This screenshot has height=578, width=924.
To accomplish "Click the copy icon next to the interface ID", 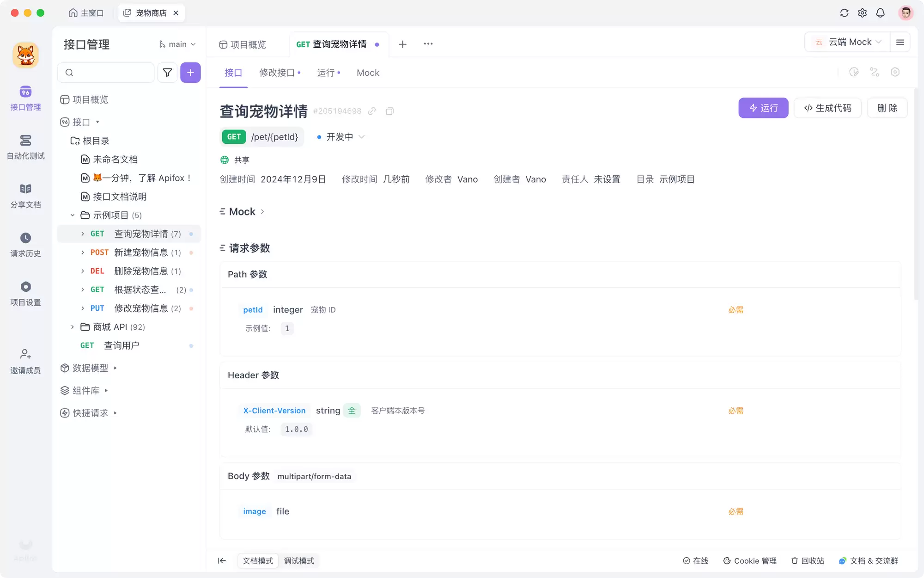I will point(389,111).
